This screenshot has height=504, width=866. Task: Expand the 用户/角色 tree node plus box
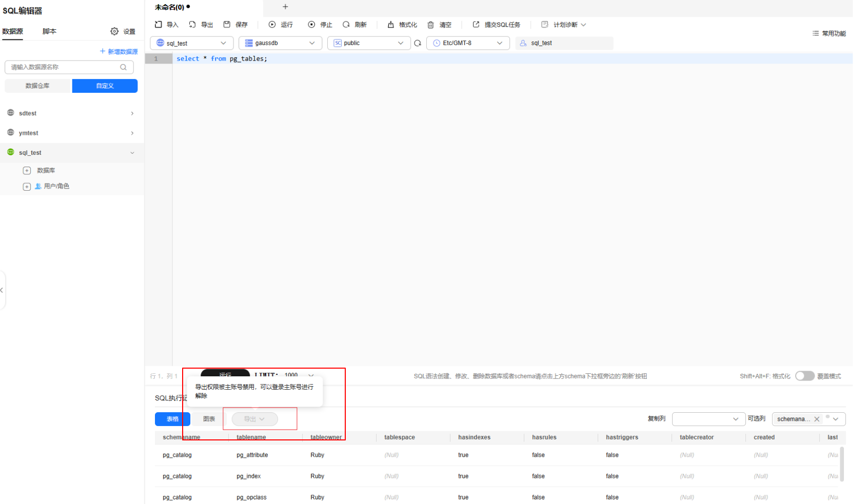tap(27, 187)
